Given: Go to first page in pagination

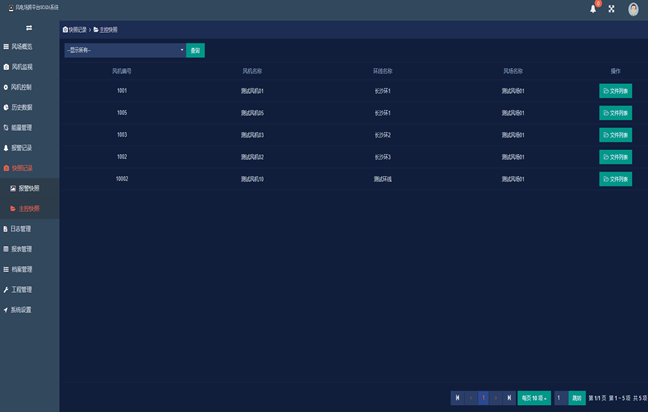Looking at the screenshot, I should (x=458, y=398).
